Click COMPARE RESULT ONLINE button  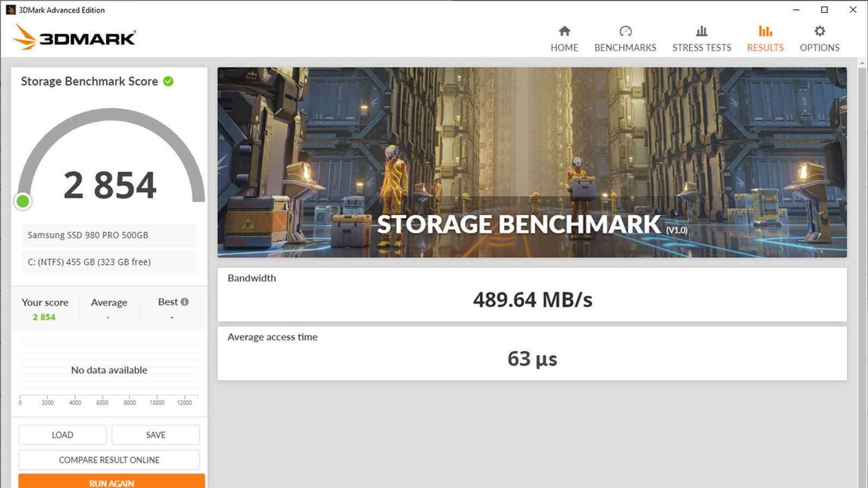pos(109,460)
